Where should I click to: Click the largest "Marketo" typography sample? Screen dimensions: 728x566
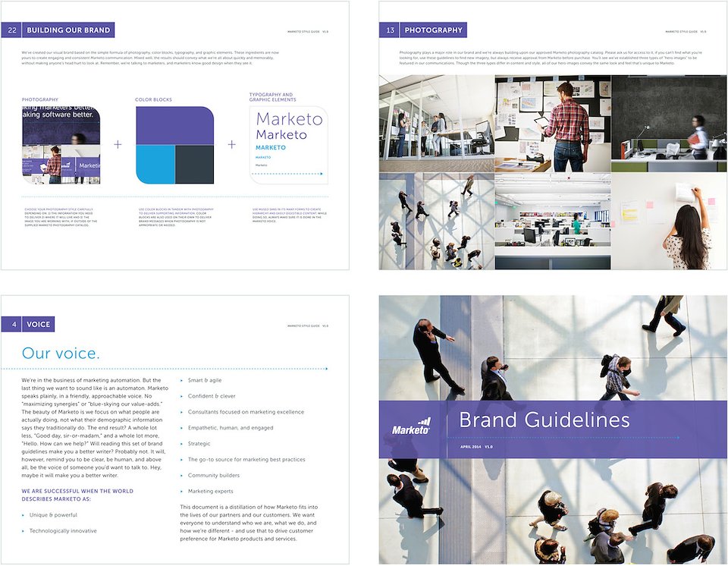(x=289, y=119)
